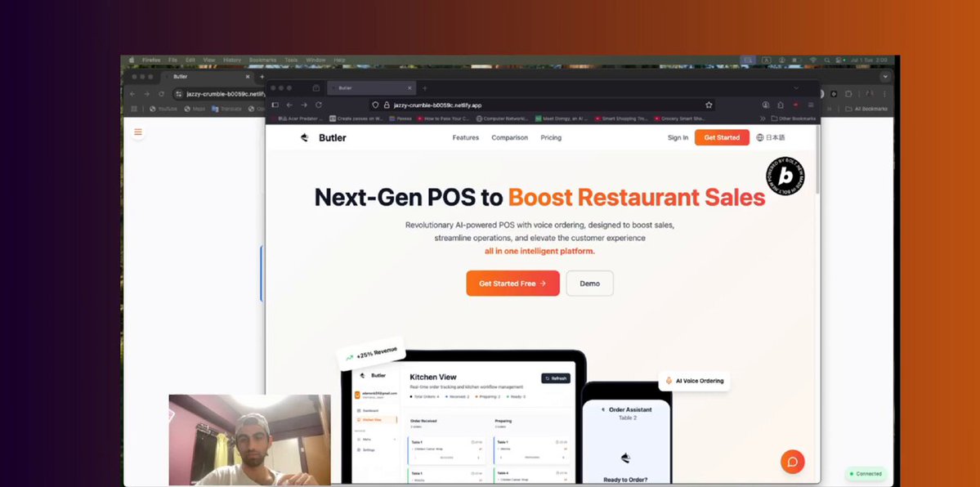Click the Refresh button in the Kitchen View preview

[x=556, y=378]
